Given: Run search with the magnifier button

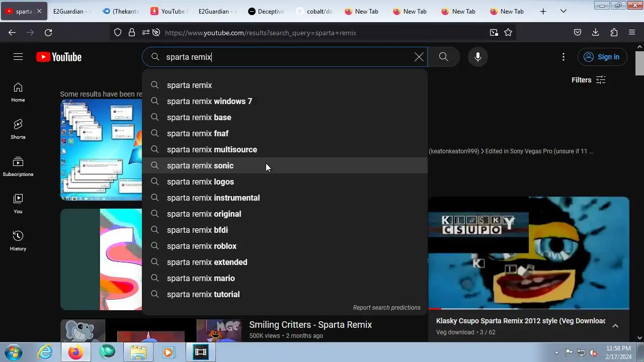Looking at the screenshot, I should [x=443, y=57].
